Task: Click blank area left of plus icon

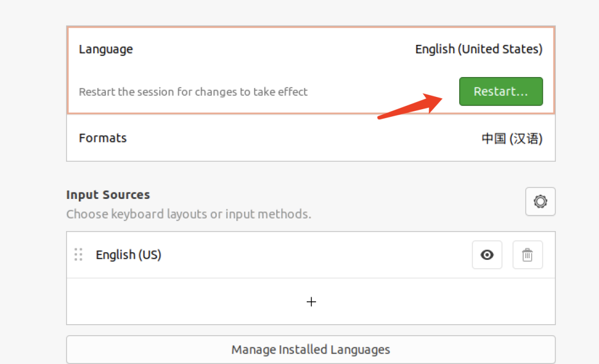Action: [x=183, y=302]
